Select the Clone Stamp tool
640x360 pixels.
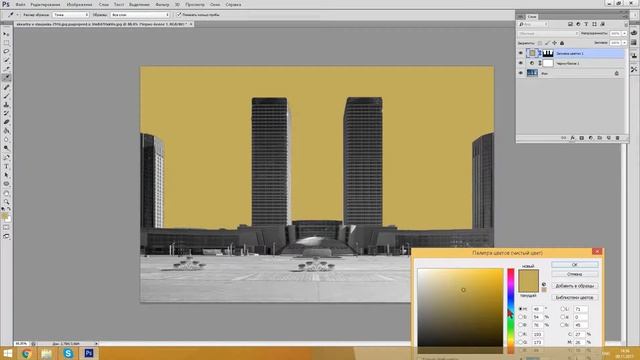click(x=6, y=104)
